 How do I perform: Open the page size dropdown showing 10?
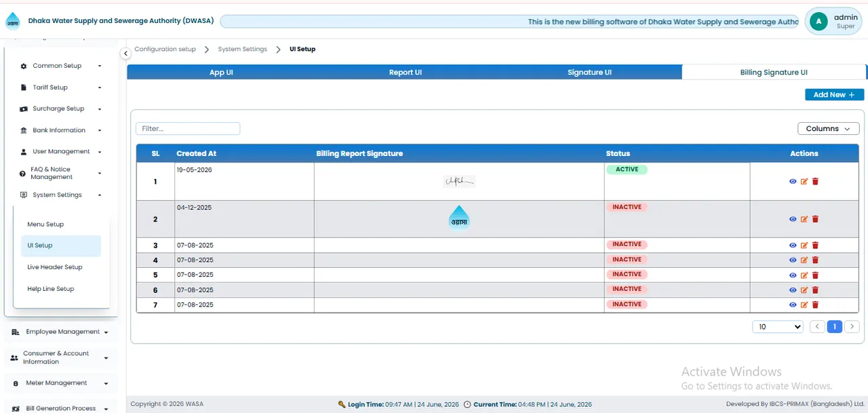778,327
